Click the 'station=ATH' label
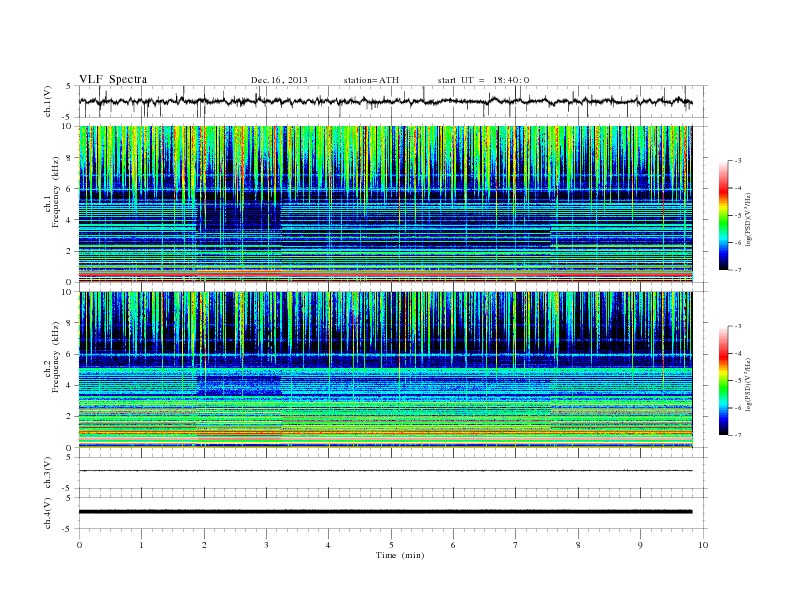The width and height of the screenshot is (792, 612). click(371, 80)
